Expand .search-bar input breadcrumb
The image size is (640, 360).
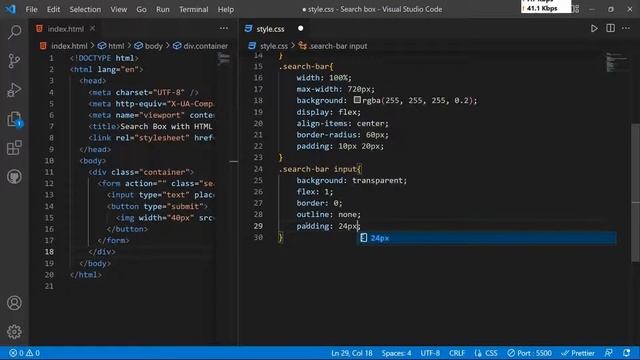click(338, 46)
